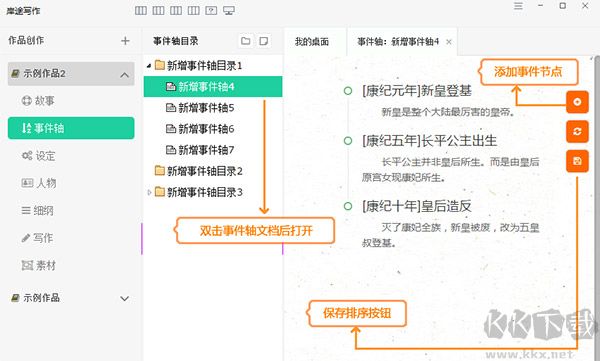Click the desktop monitor icon in title bar
This screenshot has height=361, width=600.
pyautogui.click(x=229, y=11)
